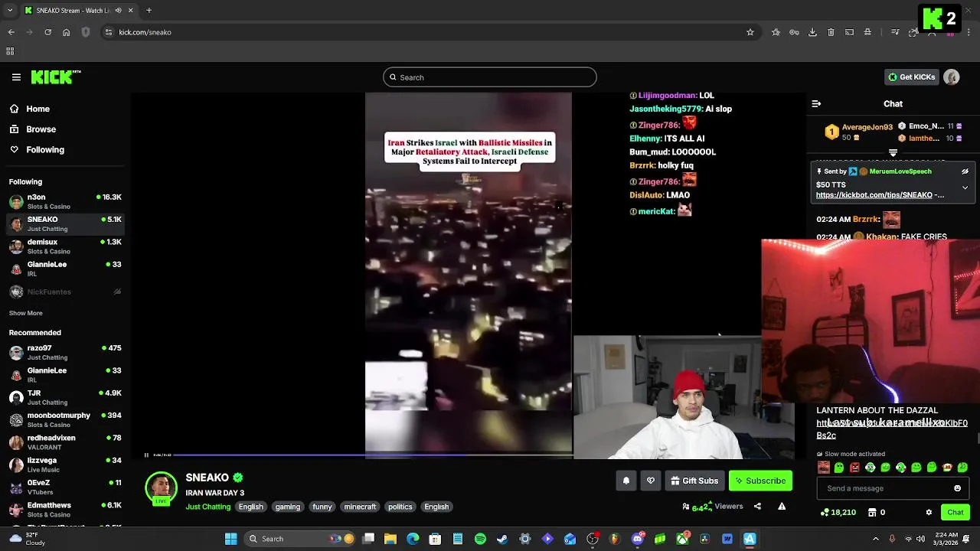Open Windows Start menu

click(230, 539)
